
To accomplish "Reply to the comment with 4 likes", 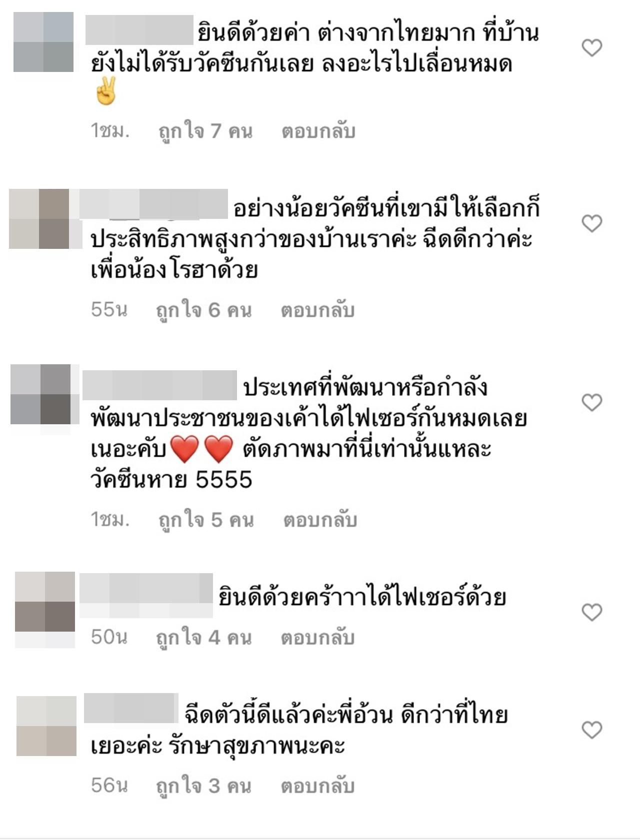I will tap(317, 637).
